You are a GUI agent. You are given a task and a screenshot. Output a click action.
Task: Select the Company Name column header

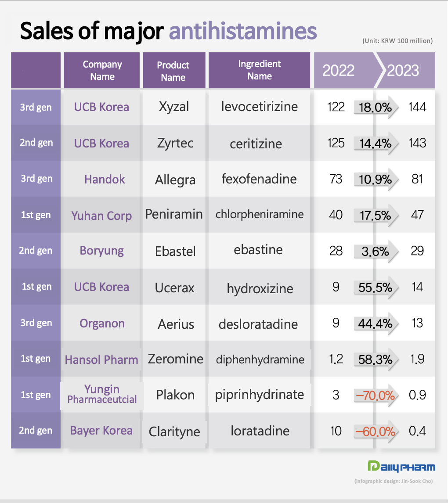tap(102, 70)
